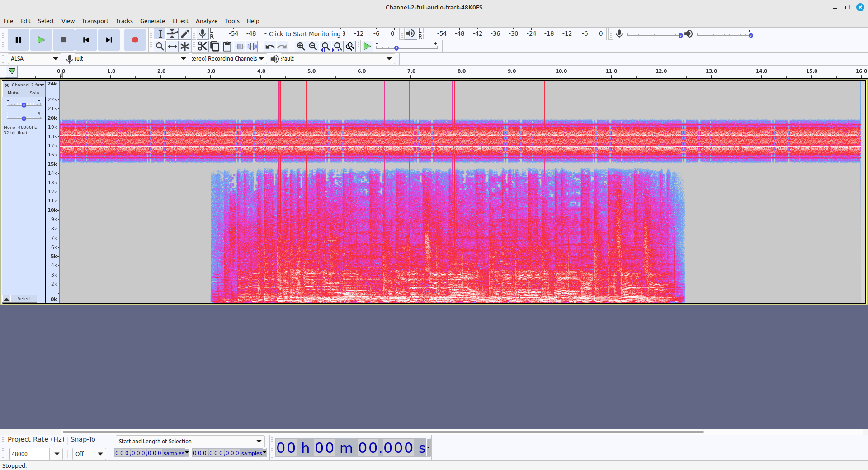
Task: Open the ALSA audio host dropdown
Action: (34, 59)
